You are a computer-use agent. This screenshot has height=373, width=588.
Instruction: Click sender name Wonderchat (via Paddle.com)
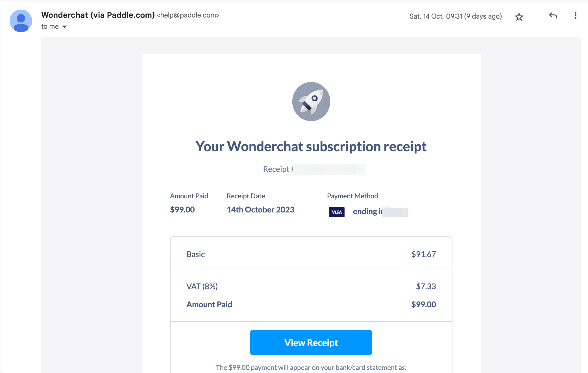[98, 15]
